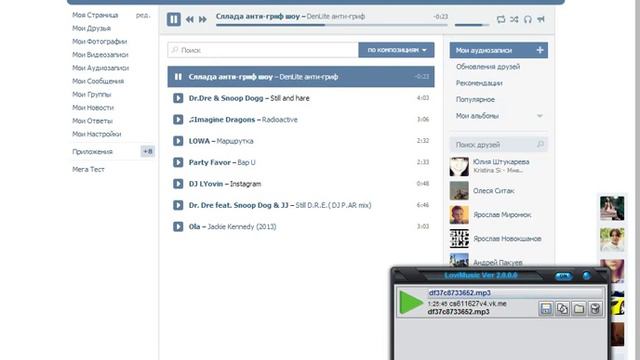Open the top chat sidebar friend avatar
Viewport: 640px width, 360px height.
[x=612, y=208]
